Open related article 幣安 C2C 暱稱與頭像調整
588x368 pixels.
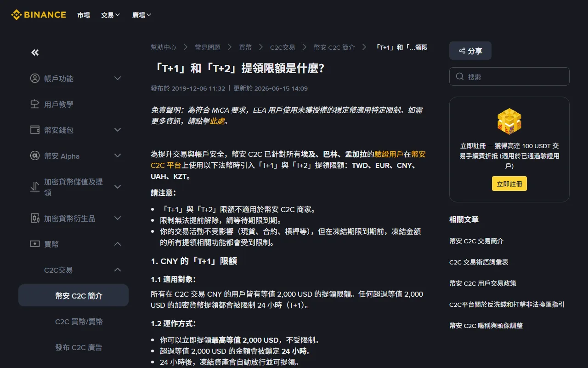click(486, 325)
